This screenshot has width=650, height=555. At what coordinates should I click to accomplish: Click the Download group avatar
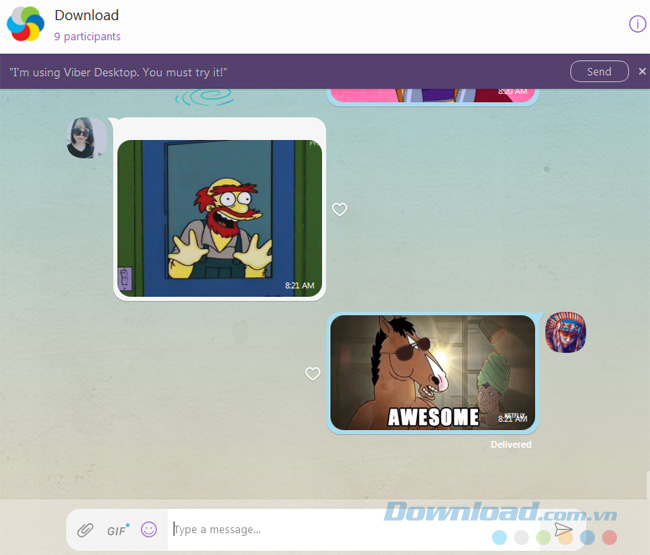click(x=26, y=24)
